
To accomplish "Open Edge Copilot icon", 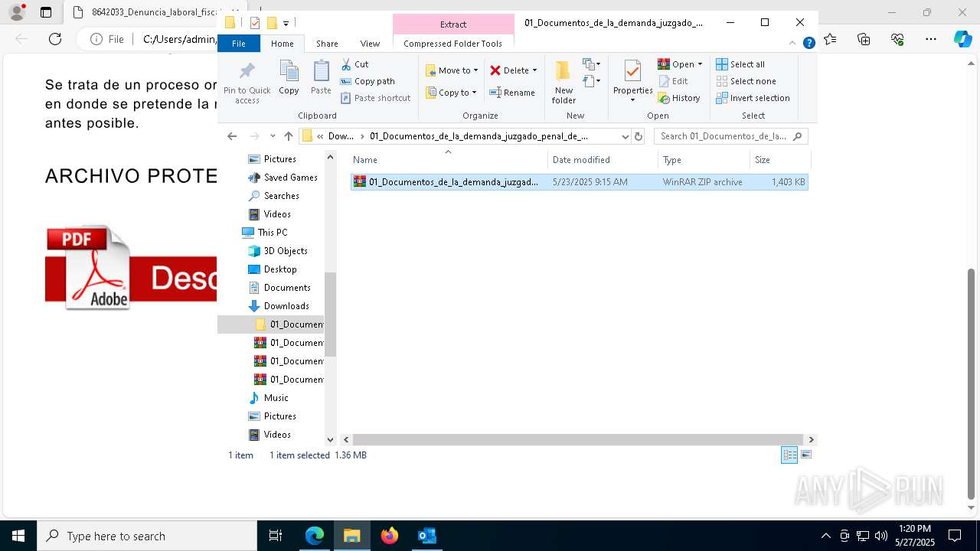I will 962,39.
